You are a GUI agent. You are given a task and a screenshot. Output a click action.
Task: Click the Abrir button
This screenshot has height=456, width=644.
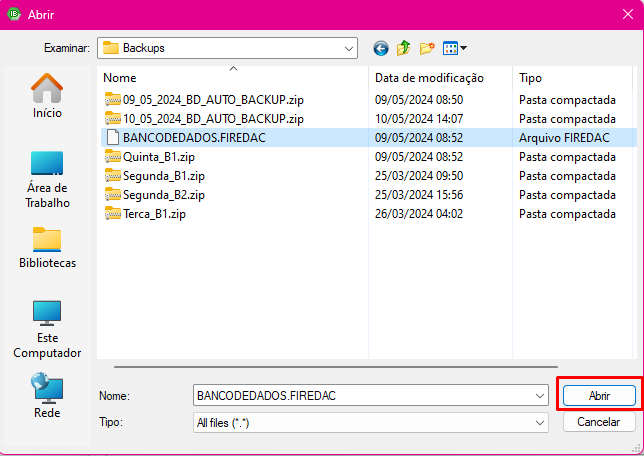coord(599,396)
